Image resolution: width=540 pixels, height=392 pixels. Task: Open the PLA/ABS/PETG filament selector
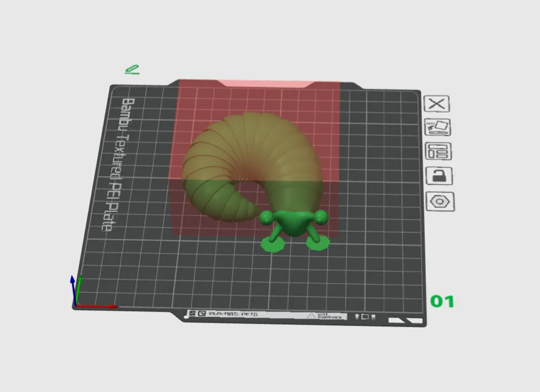232,313
